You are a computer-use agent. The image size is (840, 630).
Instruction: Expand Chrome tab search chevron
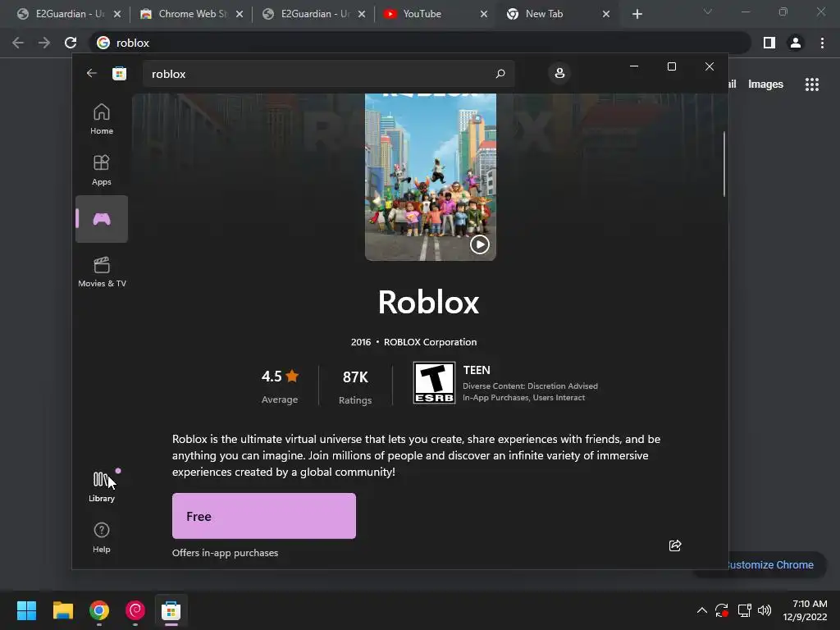(x=708, y=11)
